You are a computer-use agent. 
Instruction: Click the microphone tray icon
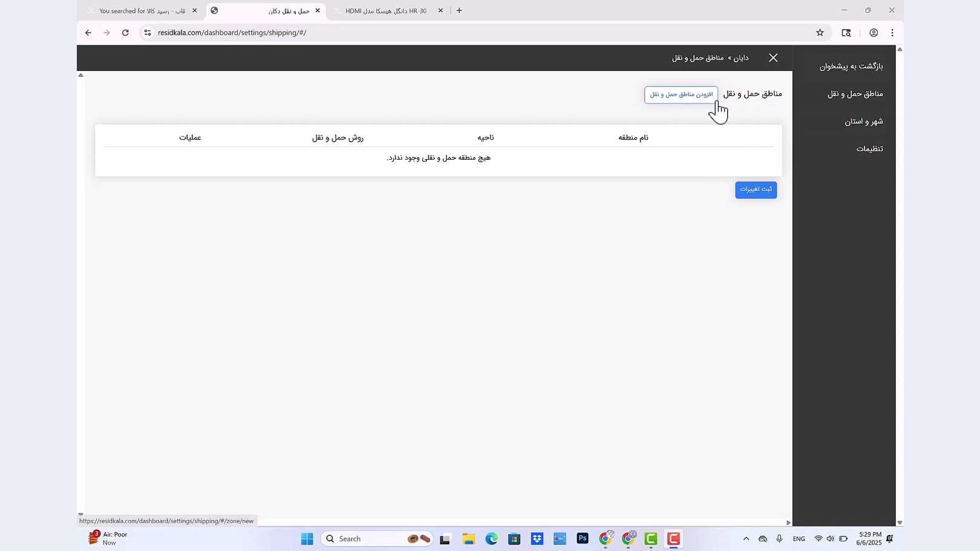coord(779,539)
